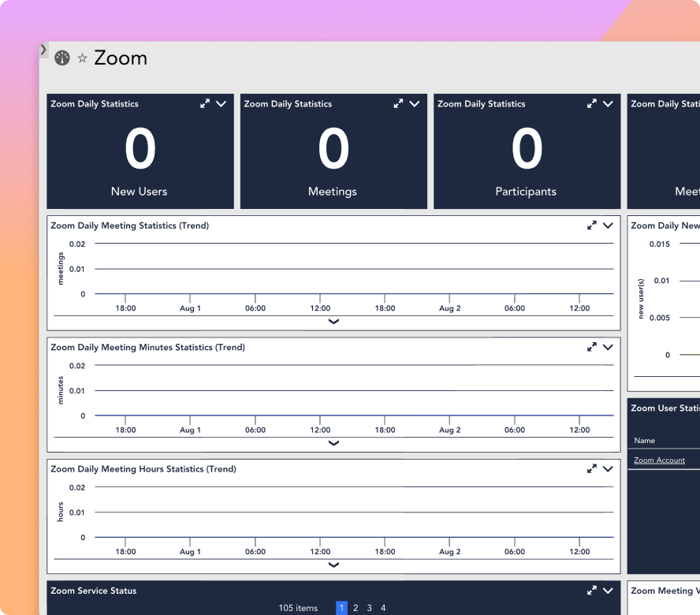Maximize the Daily Meeting Hours Statistics widget

(x=591, y=469)
